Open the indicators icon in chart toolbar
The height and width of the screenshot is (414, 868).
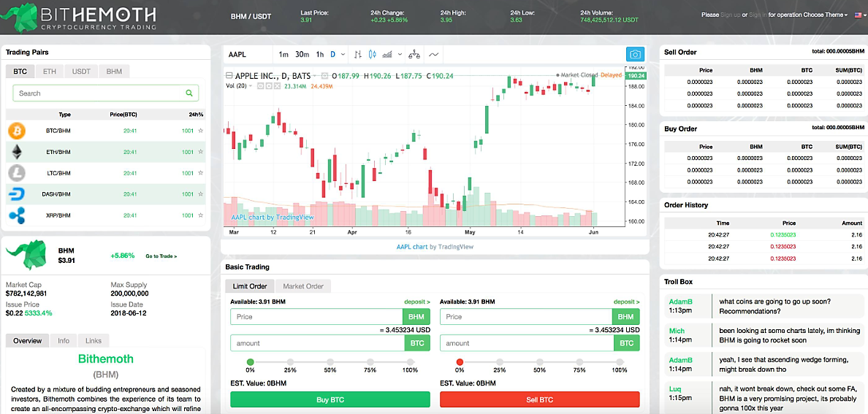click(387, 54)
